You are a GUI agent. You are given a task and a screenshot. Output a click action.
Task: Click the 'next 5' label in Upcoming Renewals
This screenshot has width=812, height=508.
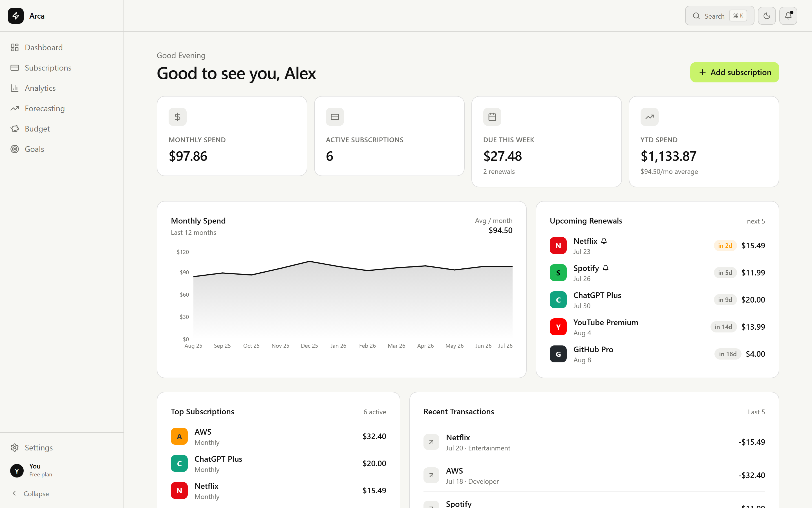(x=756, y=221)
